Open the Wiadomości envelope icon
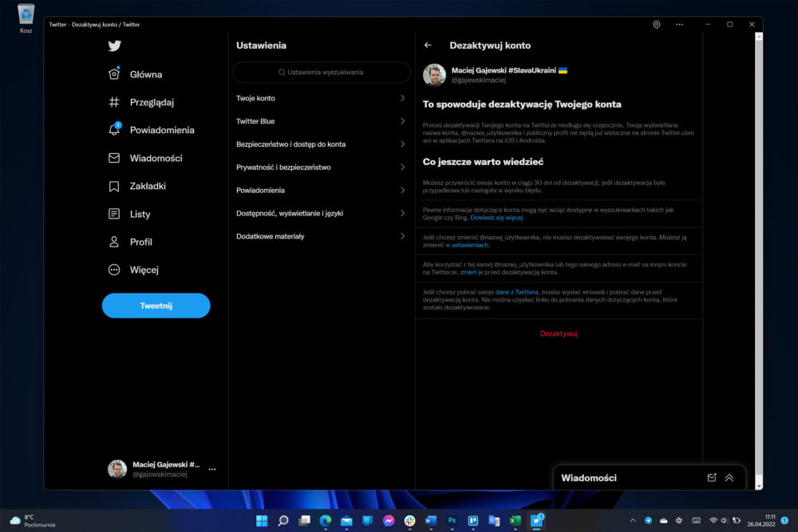 (114, 158)
